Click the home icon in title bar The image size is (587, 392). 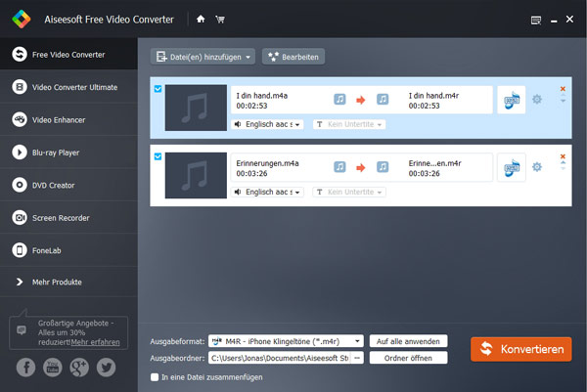coord(201,19)
